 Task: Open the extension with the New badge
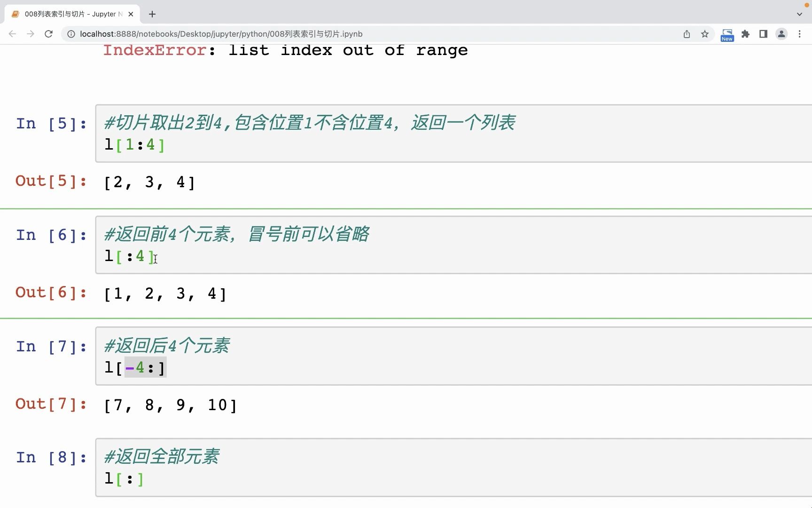coord(726,34)
